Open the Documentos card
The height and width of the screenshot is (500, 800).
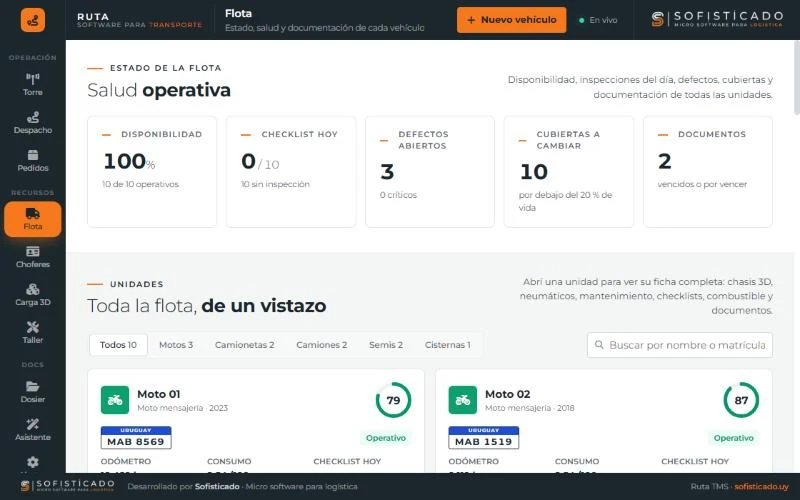(x=708, y=171)
